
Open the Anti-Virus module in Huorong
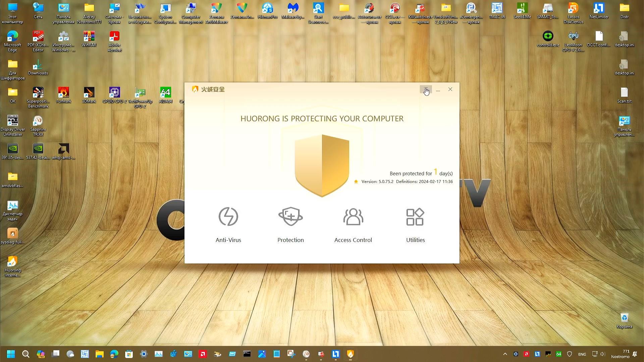click(x=228, y=225)
